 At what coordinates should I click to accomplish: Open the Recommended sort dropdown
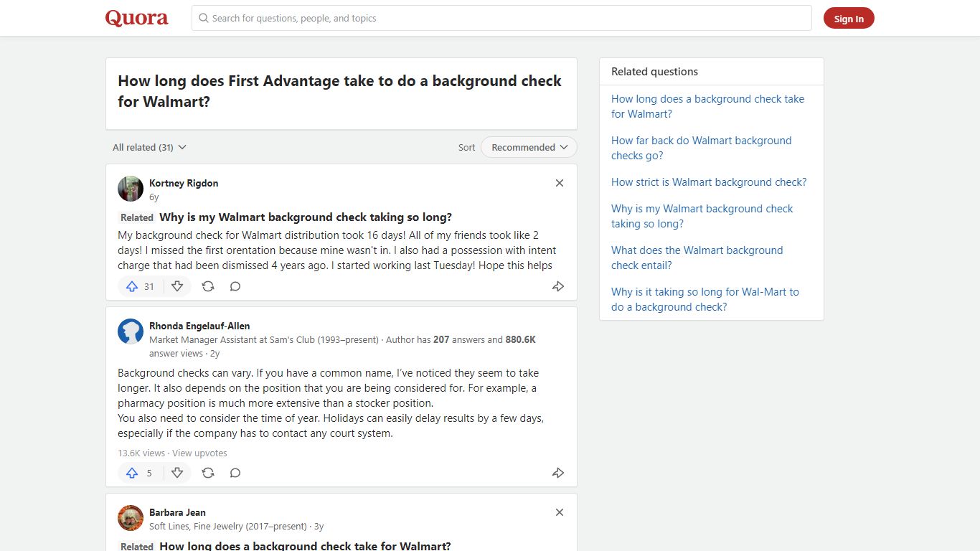tap(529, 147)
